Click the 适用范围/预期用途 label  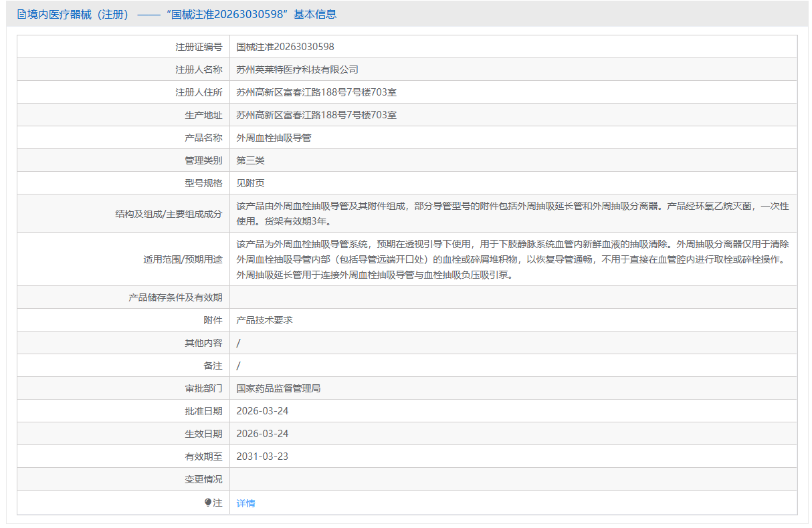pyautogui.click(x=183, y=259)
